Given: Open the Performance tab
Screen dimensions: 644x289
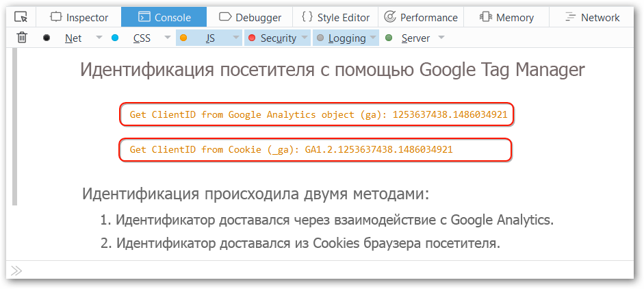Looking at the screenshot, I should pyautogui.click(x=421, y=17).
